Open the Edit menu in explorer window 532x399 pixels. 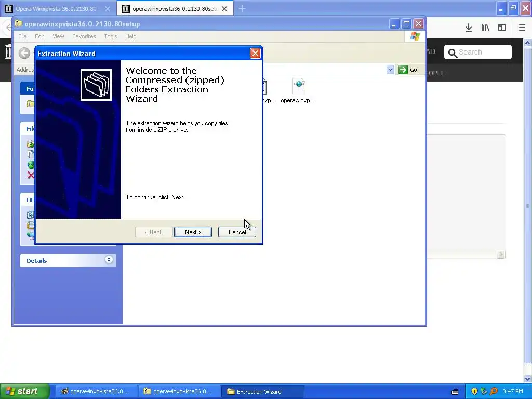point(39,36)
